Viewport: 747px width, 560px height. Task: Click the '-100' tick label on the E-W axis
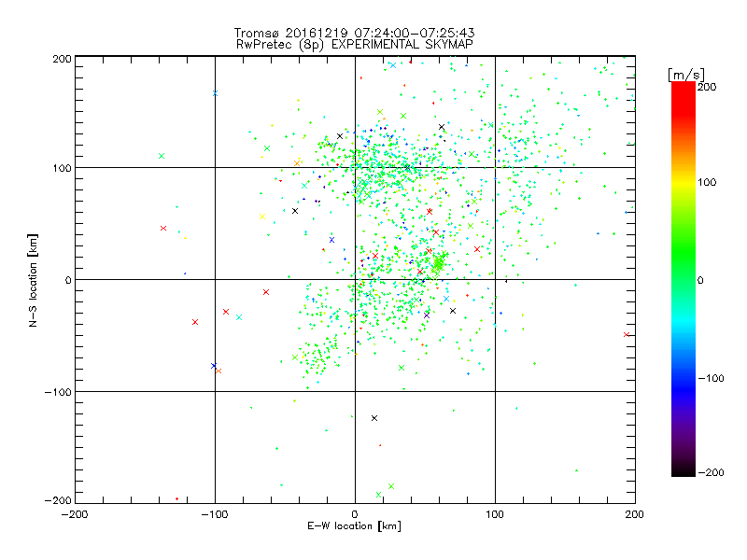point(215,514)
